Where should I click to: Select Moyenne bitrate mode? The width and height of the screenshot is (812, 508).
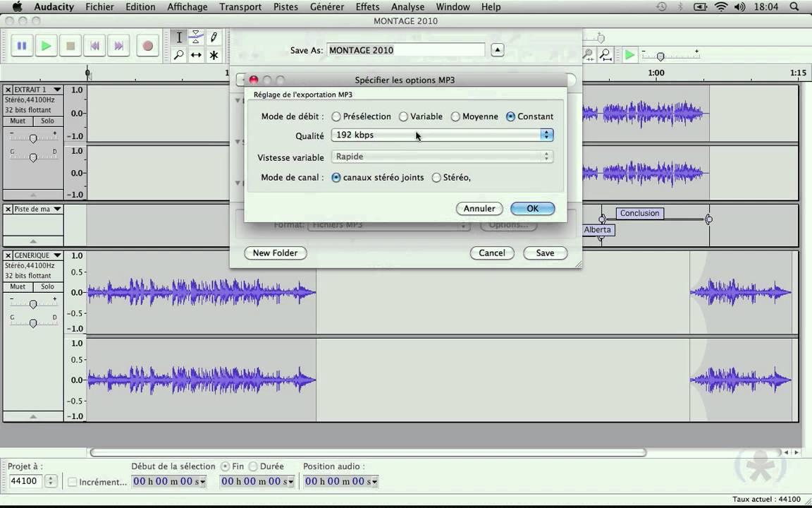pos(455,116)
